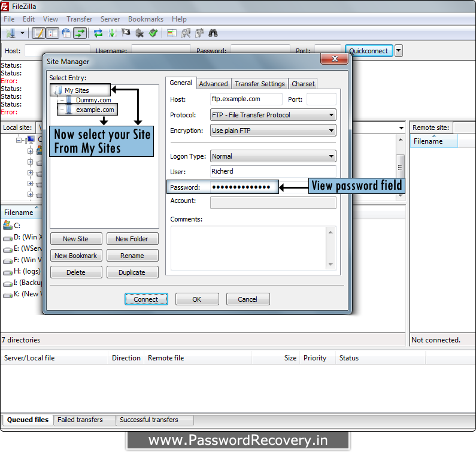Viewport: 476px width, 452px height.
Task: Open the Local site path dropdown arrow
Action: coord(401,128)
